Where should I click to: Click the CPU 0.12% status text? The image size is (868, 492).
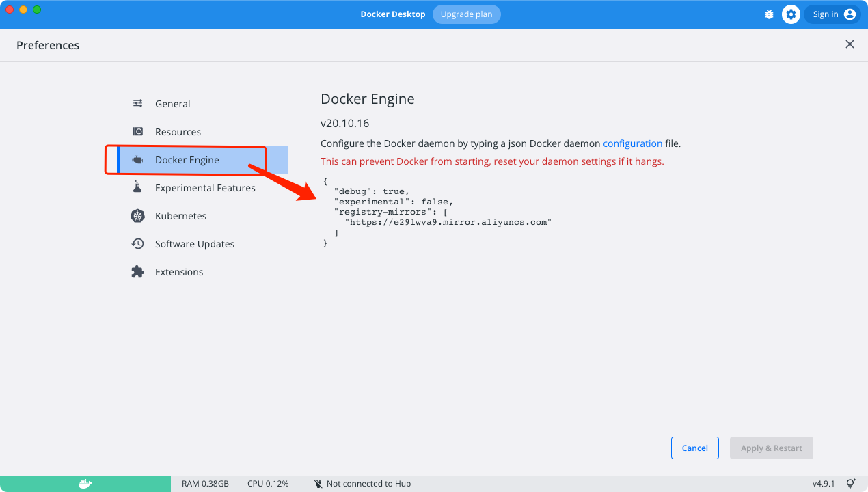coord(268,484)
